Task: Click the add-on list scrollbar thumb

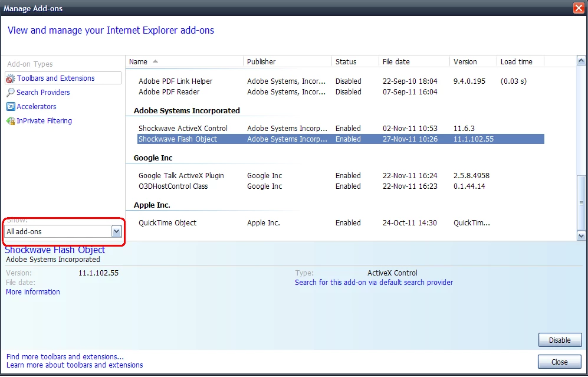Action: [581, 203]
